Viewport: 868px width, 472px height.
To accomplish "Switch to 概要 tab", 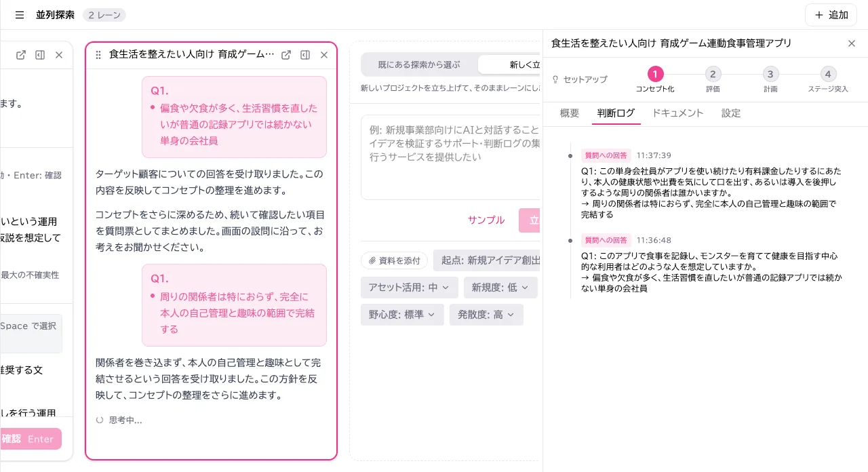I will [x=570, y=113].
